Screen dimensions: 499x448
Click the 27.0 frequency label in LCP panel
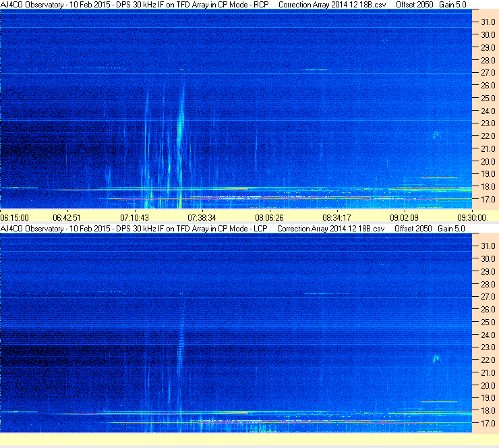488,297
